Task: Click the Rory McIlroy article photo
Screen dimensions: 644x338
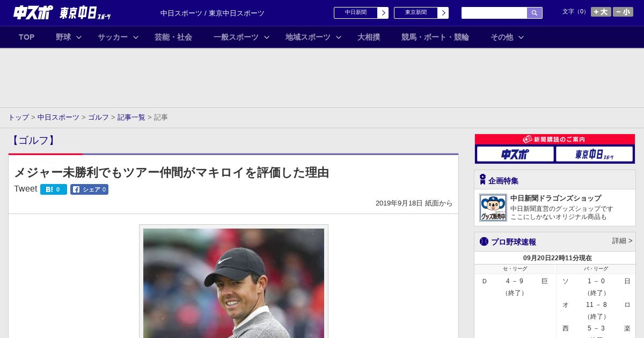Action: pos(233,283)
